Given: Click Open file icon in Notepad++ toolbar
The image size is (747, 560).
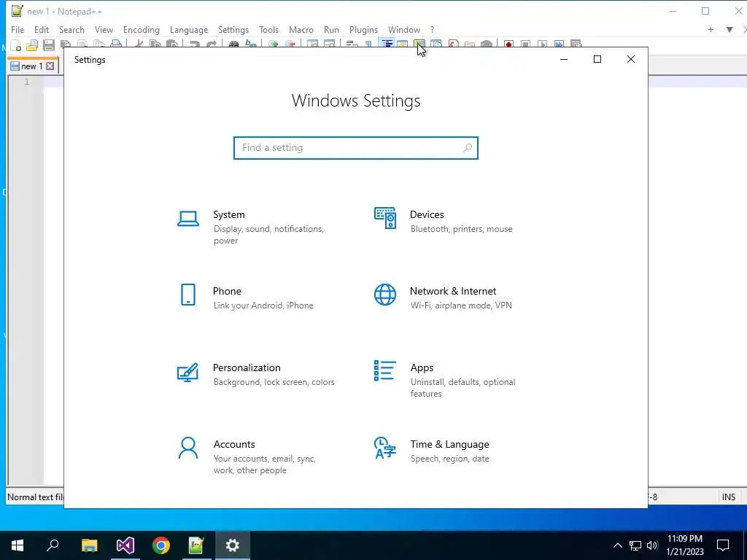Looking at the screenshot, I should click(x=32, y=45).
